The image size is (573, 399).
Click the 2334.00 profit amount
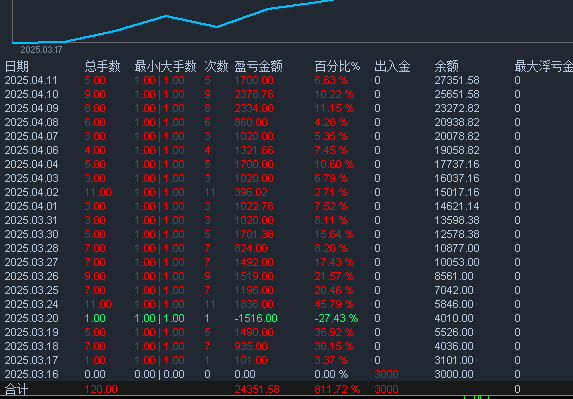point(254,109)
